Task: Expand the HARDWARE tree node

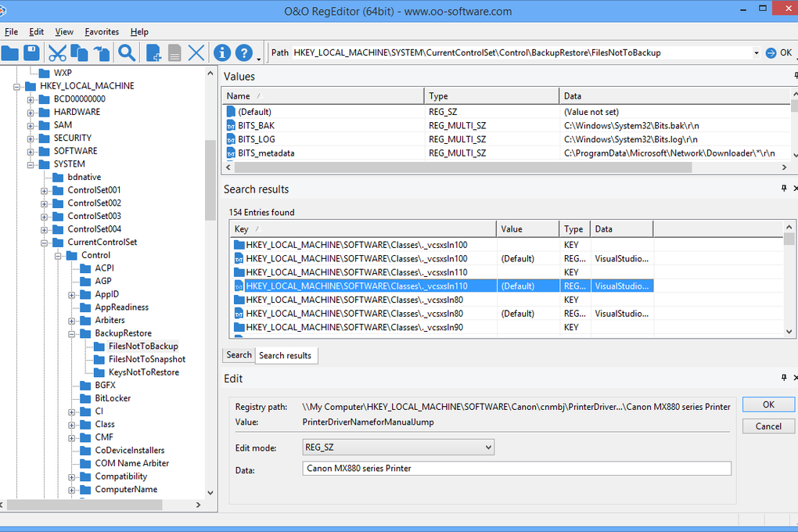Action: 31,113
